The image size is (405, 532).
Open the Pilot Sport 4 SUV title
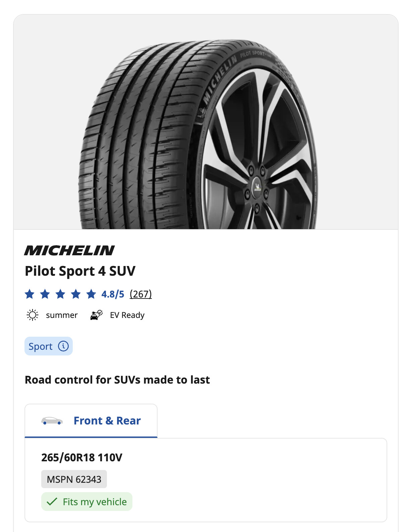pyautogui.click(x=80, y=271)
